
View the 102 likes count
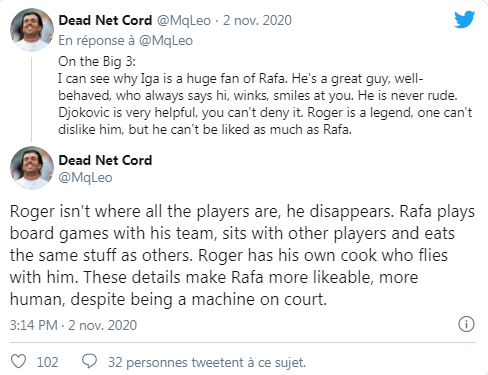click(x=47, y=362)
